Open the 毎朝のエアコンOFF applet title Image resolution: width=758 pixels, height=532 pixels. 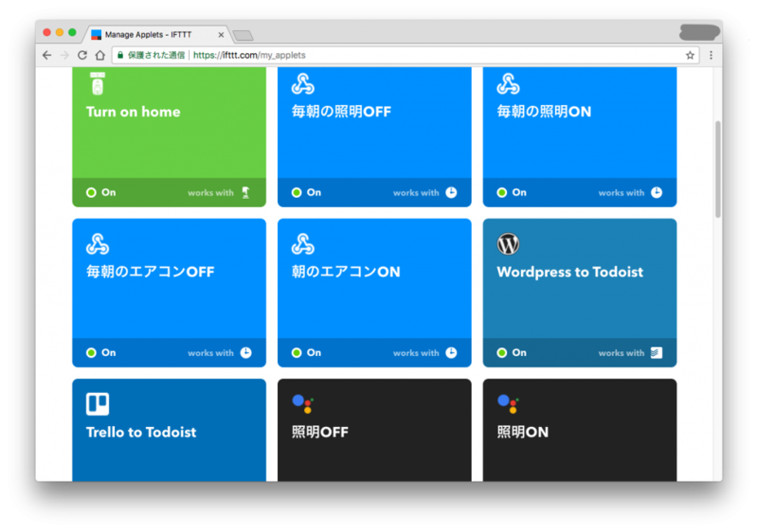[x=151, y=272]
